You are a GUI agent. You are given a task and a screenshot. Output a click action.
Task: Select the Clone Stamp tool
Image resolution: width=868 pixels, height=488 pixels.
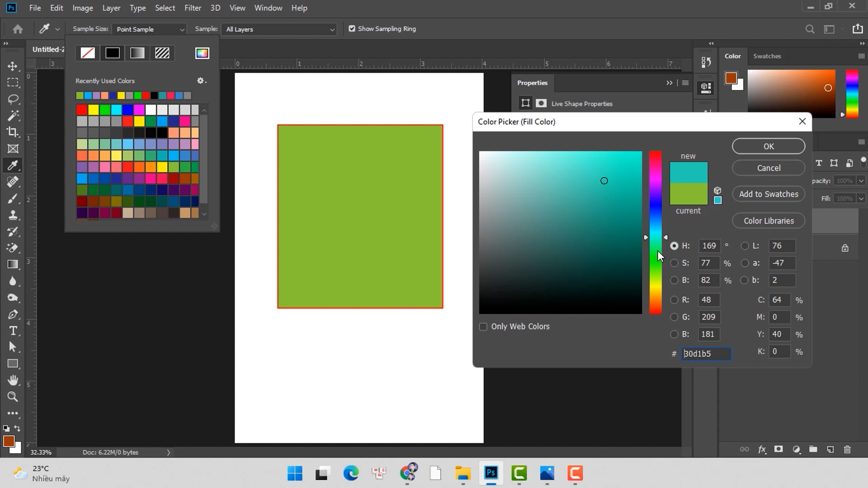(13, 215)
